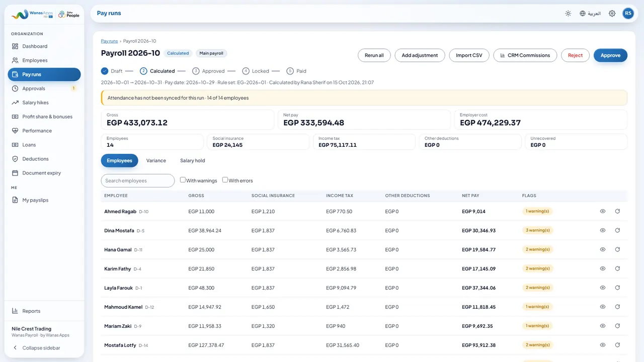Recalculate Mariam Zaki's payroll row
The height and width of the screenshot is (362, 644).
[x=617, y=326]
